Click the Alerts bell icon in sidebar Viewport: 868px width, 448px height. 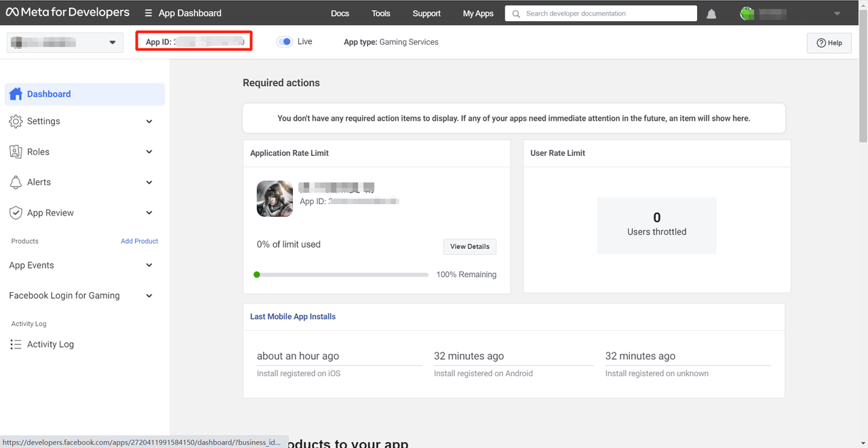(16, 182)
